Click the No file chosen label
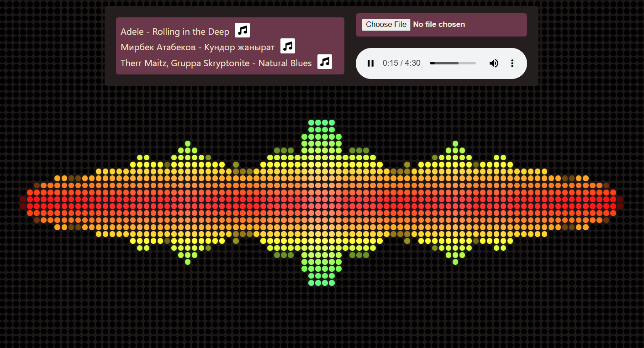This screenshot has width=644, height=348. (x=439, y=25)
